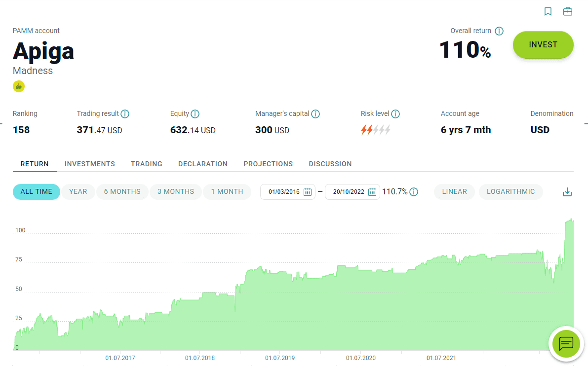Open the briefcase portfolio icon
Image resolution: width=588 pixels, height=366 pixels.
click(x=568, y=12)
